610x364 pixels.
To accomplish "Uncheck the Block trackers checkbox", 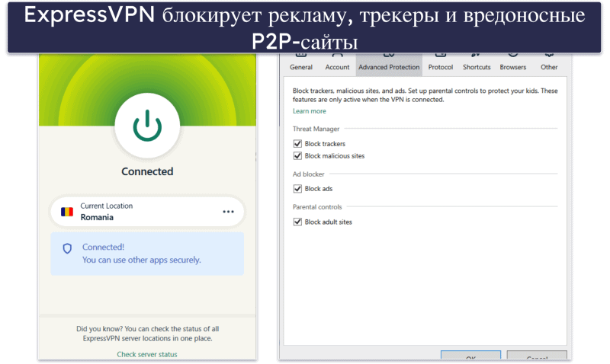I will 297,144.
